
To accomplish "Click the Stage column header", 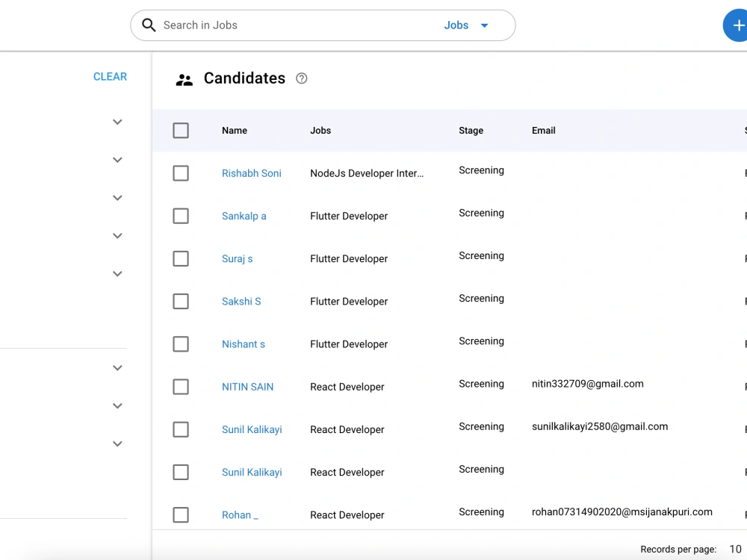I will pyautogui.click(x=471, y=130).
